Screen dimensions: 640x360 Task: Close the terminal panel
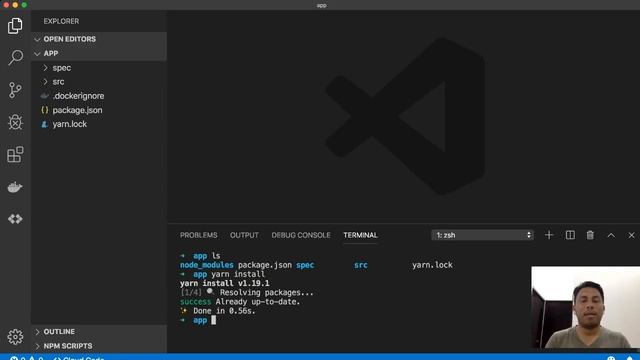pos(631,236)
